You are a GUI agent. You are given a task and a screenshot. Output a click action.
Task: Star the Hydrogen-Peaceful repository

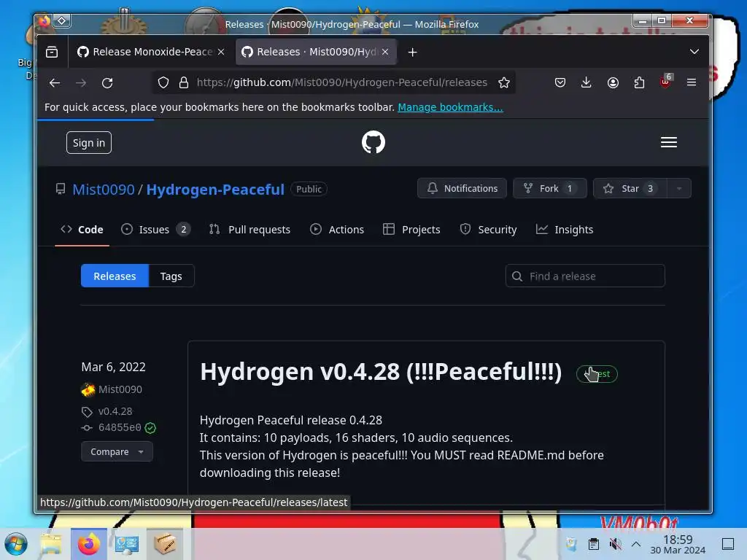point(630,189)
